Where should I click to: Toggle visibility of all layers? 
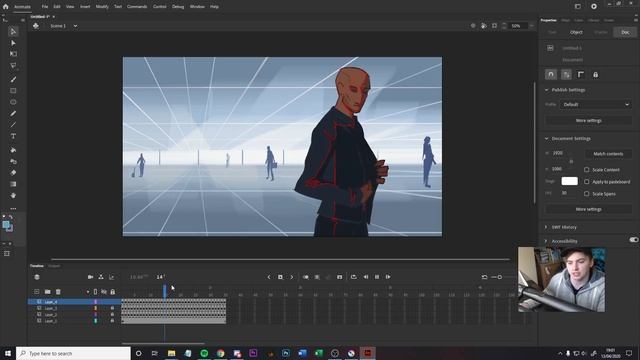(x=104, y=292)
